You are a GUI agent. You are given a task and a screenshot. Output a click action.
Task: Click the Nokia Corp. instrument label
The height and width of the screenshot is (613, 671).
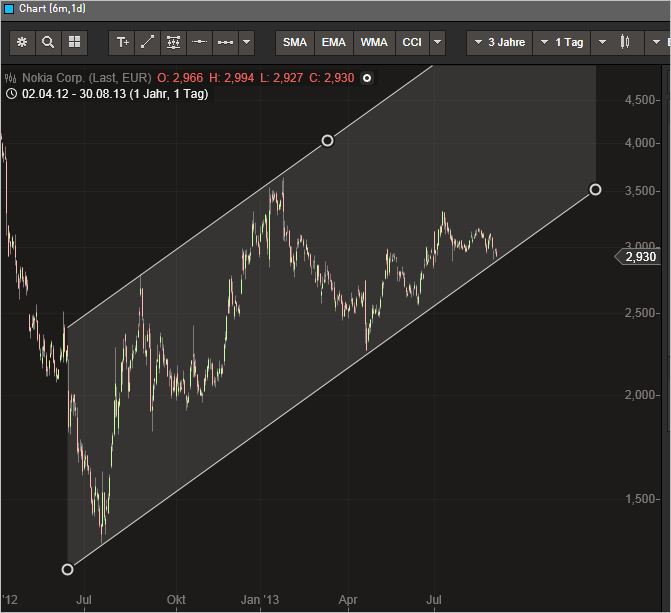point(86,78)
